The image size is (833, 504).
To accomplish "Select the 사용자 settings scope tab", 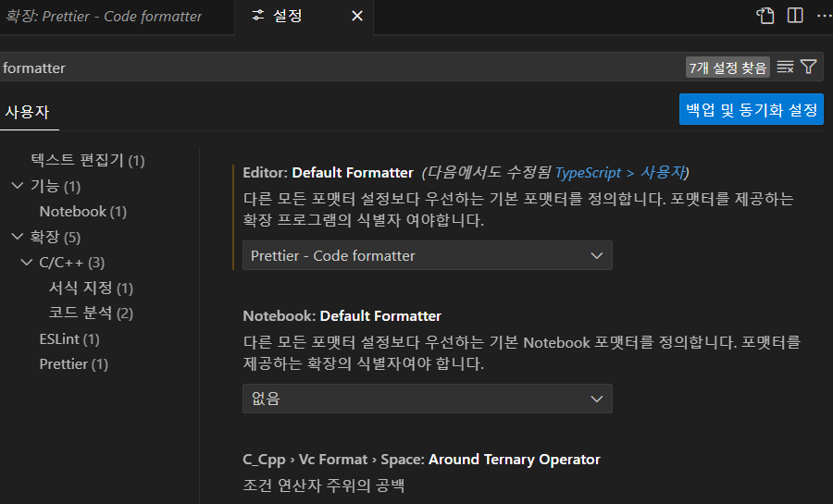I will [27, 112].
